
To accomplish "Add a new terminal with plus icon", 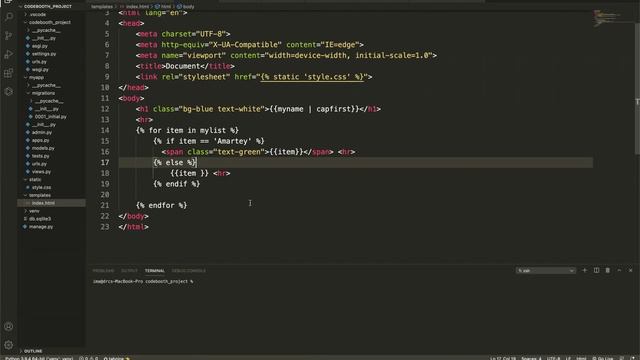I will 584,270.
